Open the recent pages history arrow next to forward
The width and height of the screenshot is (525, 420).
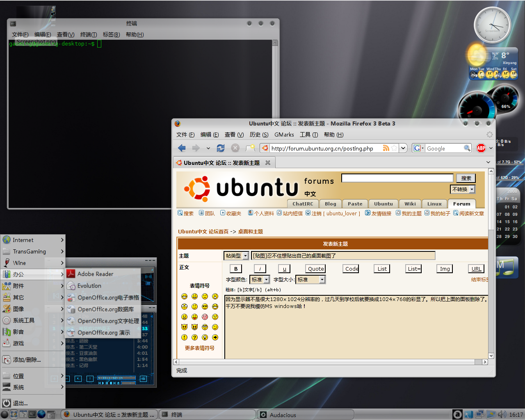208,148
